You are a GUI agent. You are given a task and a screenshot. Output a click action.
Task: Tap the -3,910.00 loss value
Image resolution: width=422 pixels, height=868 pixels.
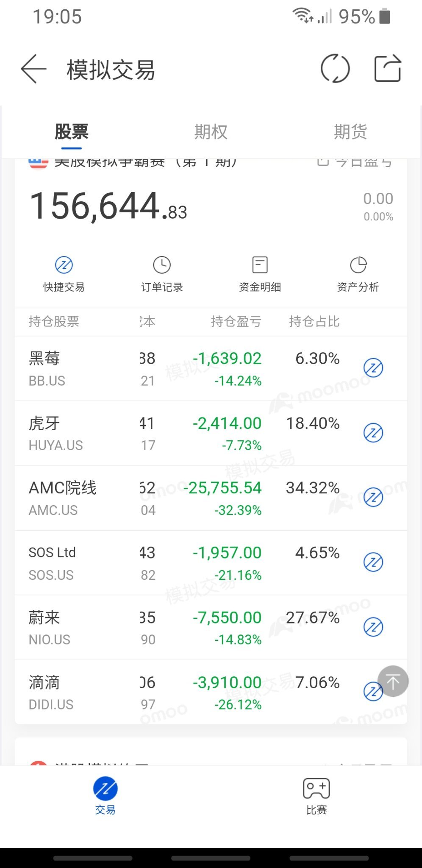pos(227,682)
